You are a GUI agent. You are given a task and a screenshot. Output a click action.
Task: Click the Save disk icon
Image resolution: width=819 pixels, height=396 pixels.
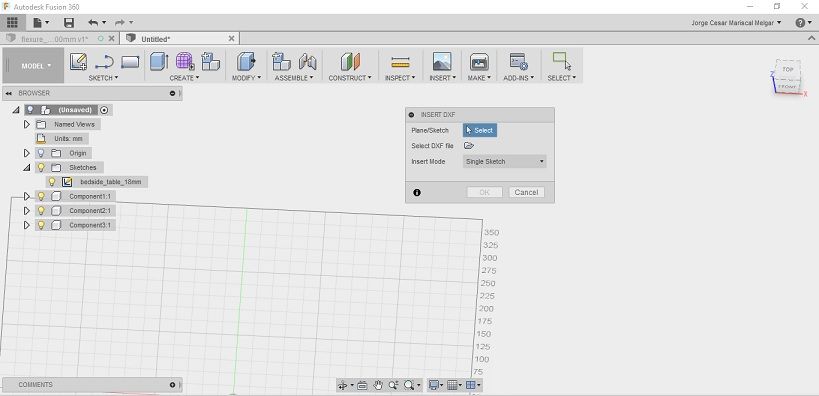69,22
